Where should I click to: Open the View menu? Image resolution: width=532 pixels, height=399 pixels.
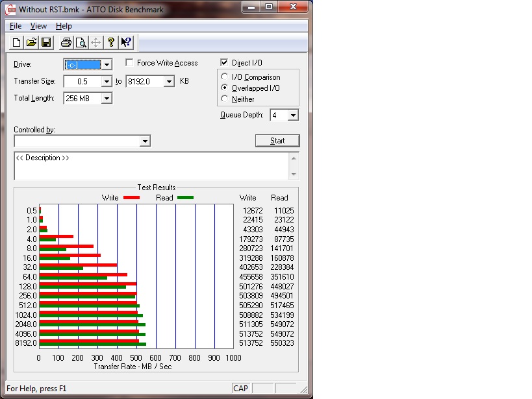(38, 26)
